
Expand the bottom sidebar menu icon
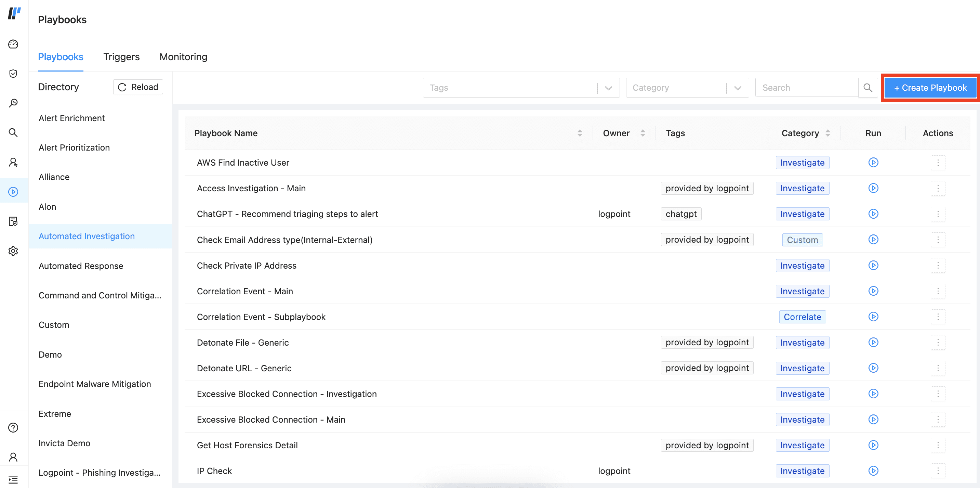[13, 479]
